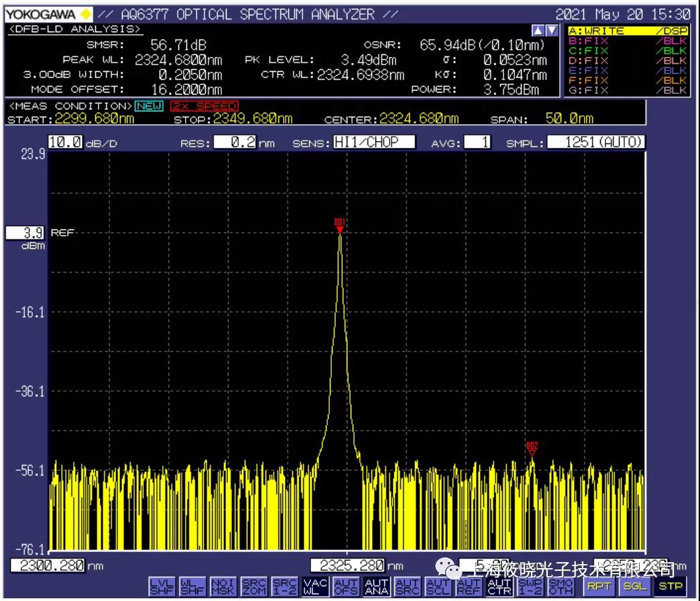Toggle the VAC WL vacuum wavelength icon
This screenshot has height=601, width=700.
pyautogui.click(x=314, y=587)
